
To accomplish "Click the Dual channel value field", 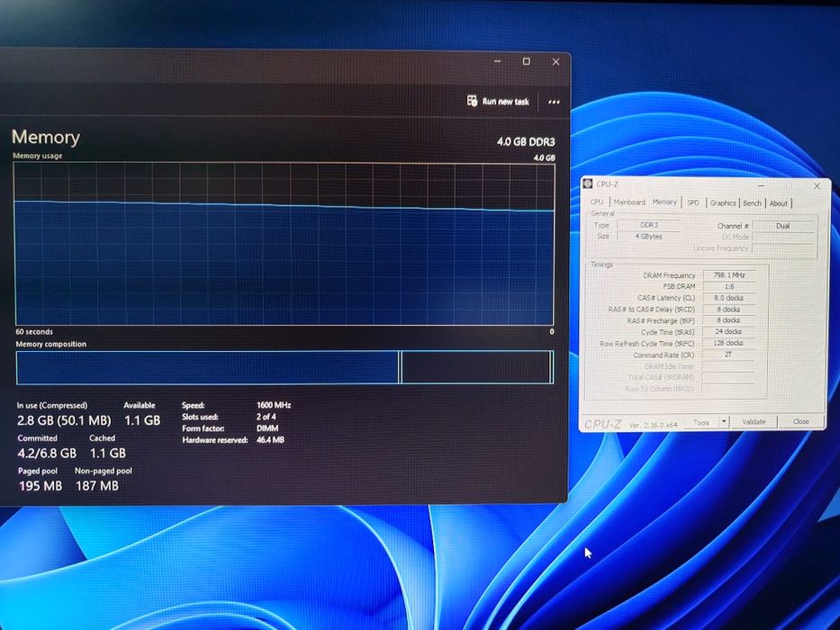I will pyautogui.click(x=782, y=226).
